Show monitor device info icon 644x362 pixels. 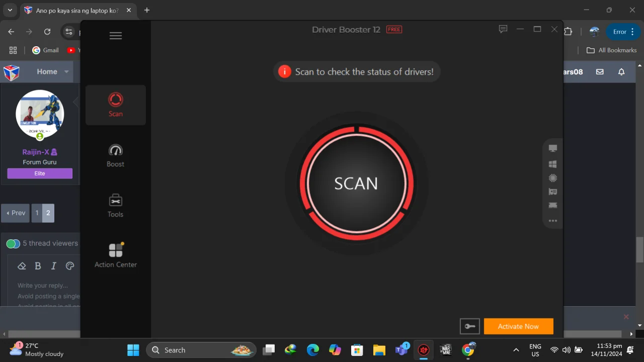[553, 148]
